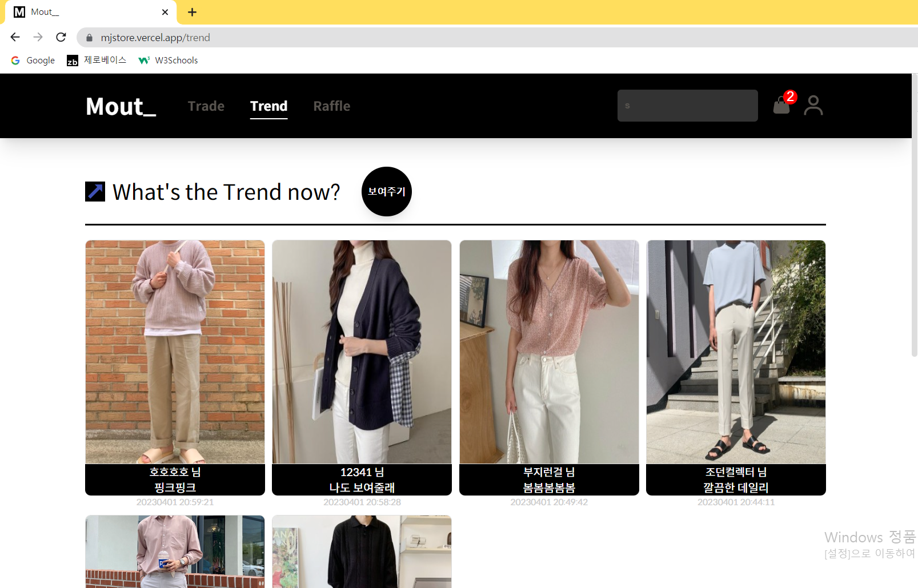Click the 호호호호 님 caption
This screenshot has width=918, height=588.
[x=175, y=472]
